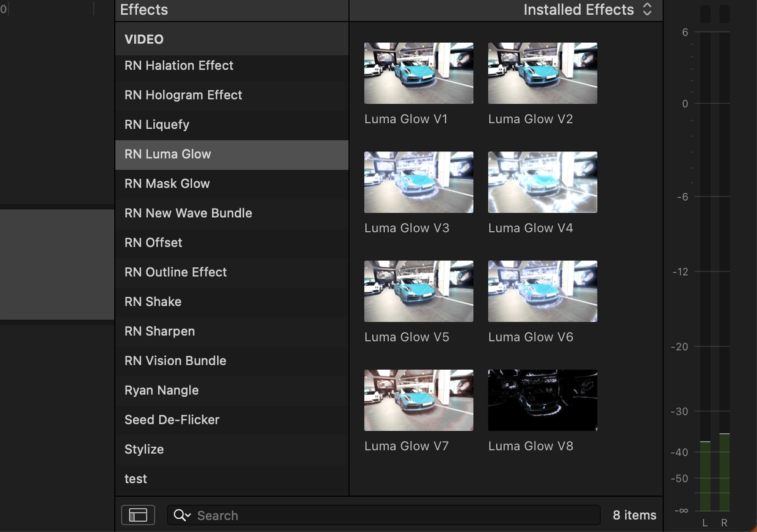Image resolution: width=757 pixels, height=532 pixels.
Task: Select the Luma Glow V1 effect thumbnail
Action: coord(418,73)
